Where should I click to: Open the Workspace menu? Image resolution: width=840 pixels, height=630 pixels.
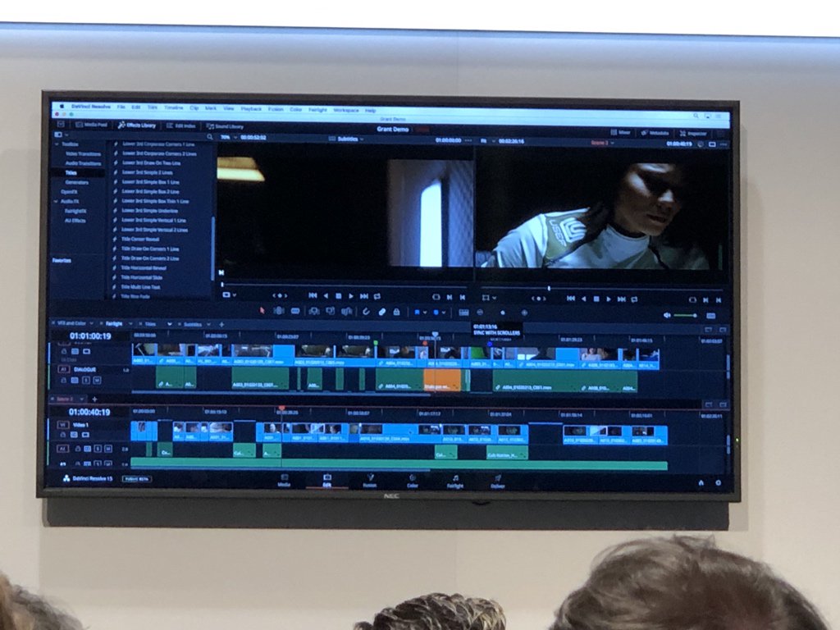[x=345, y=110]
